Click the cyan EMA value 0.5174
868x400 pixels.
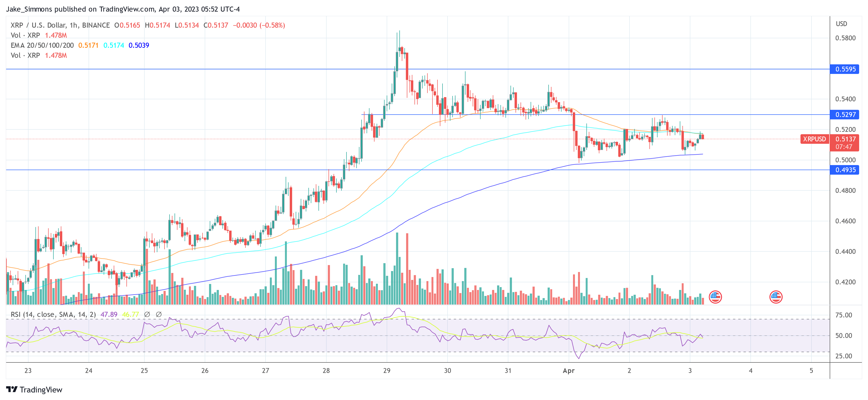[x=113, y=45]
